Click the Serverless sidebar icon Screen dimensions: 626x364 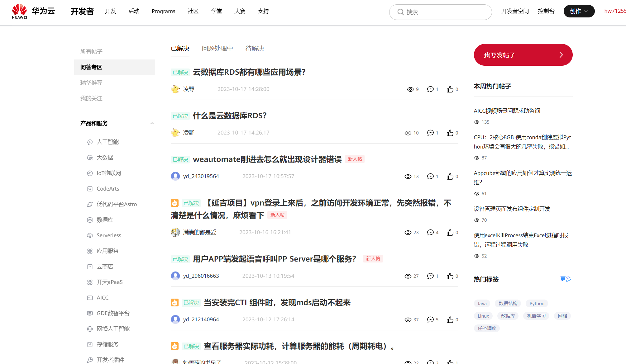90,235
